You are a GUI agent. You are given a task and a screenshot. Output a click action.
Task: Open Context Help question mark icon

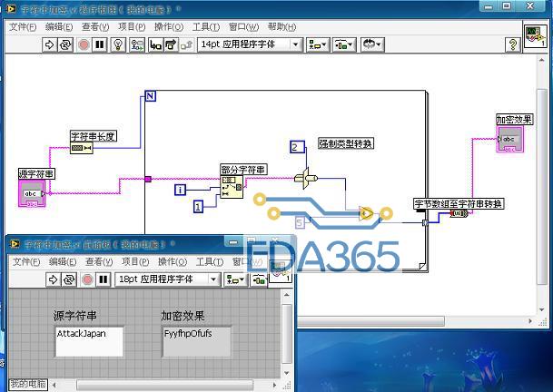(513, 44)
